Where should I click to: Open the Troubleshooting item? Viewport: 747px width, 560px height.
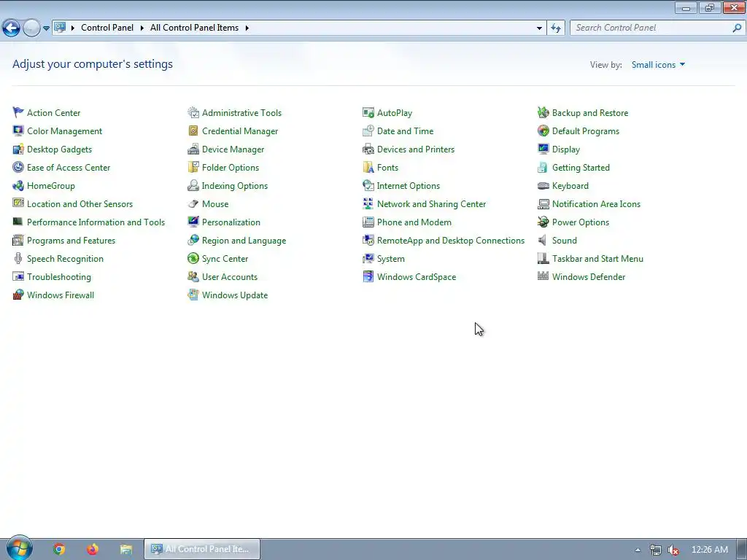pos(59,276)
